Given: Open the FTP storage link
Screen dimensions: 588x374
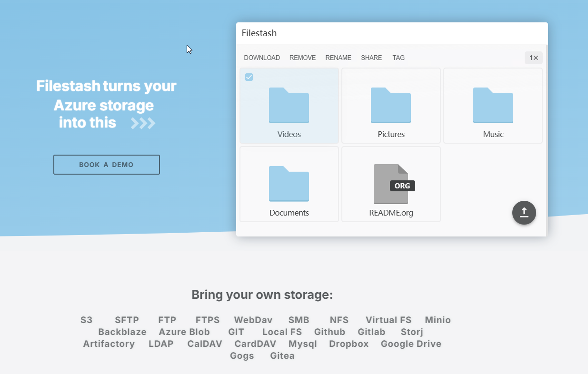Looking at the screenshot, I should point(167,320).
